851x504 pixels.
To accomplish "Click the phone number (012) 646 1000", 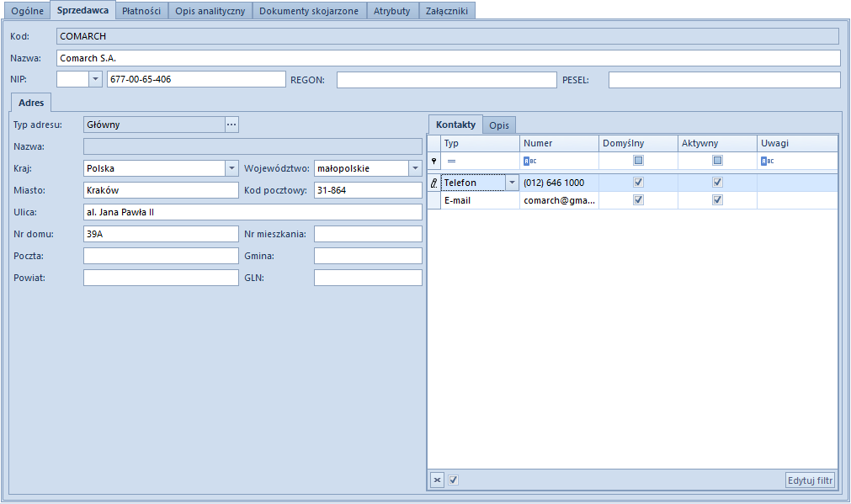I will pos(554,183).
